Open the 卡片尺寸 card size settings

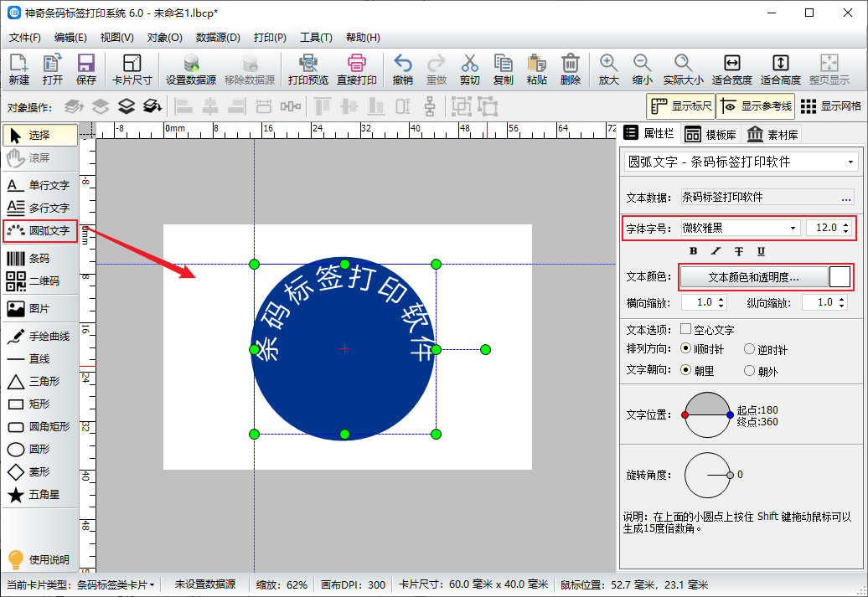click(132, 69)
